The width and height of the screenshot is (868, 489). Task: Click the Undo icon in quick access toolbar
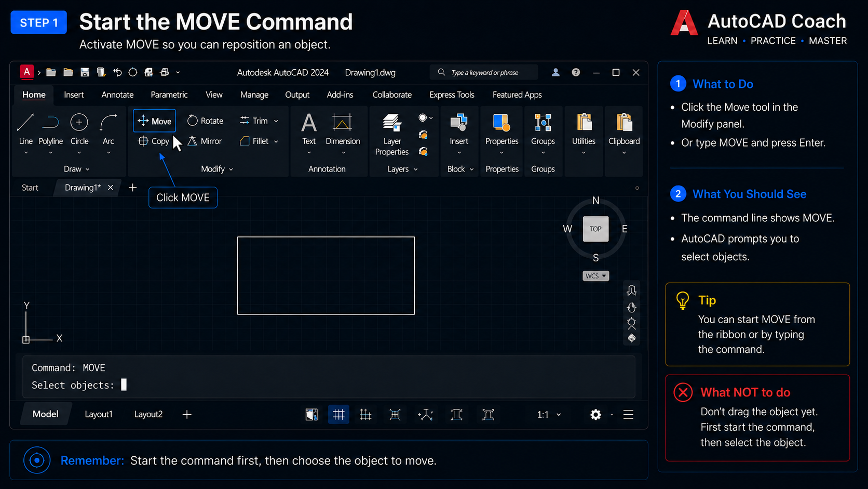point(117,72)
